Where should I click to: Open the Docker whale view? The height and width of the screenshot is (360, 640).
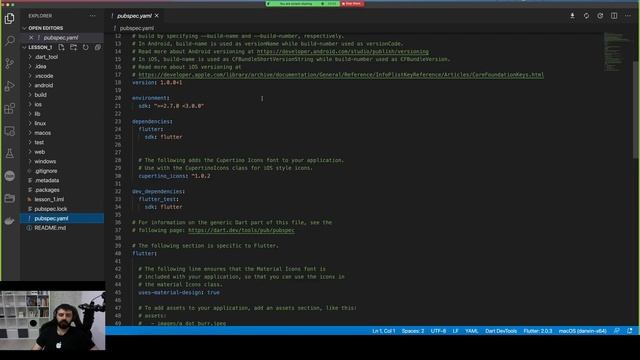pyautogui.click(x=9, y=221)
